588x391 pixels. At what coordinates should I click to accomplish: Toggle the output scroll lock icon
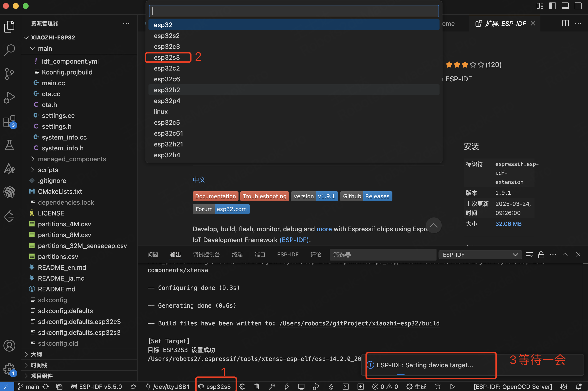pyautogui.click(x=541, y=255)
